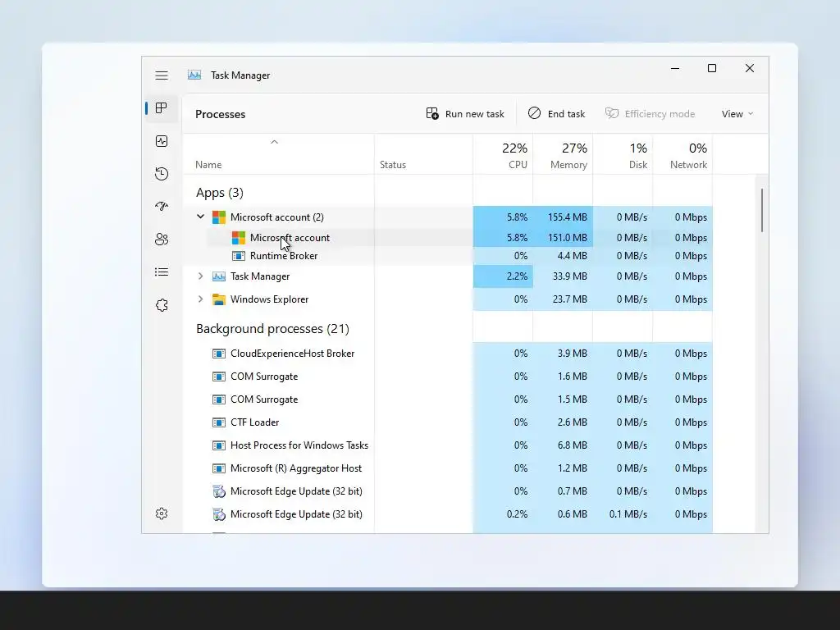Screen dimensions: 840x630
Task: Click the Microsoft account child process icon
Action: [239, 237]
